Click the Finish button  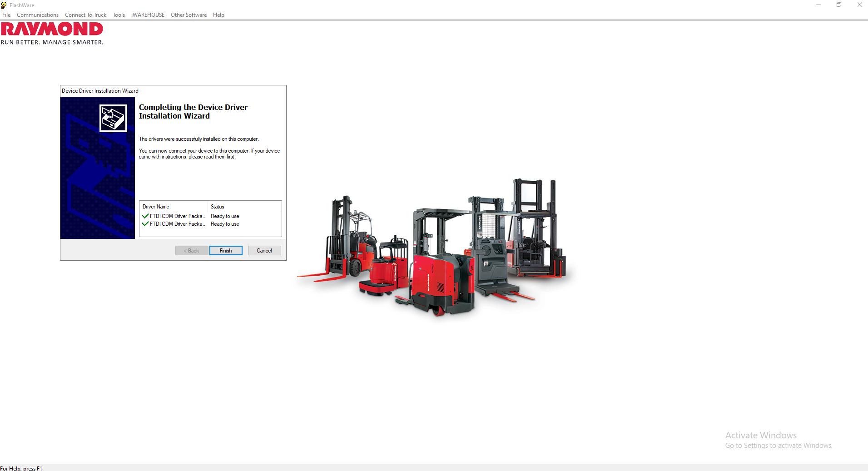[x=226, y=250]
